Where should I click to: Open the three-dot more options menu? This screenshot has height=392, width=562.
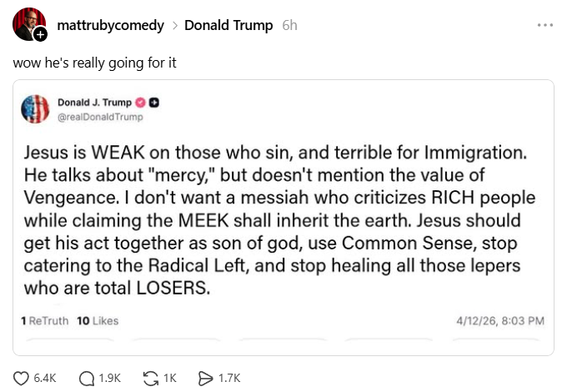click(x=545, y=25)
